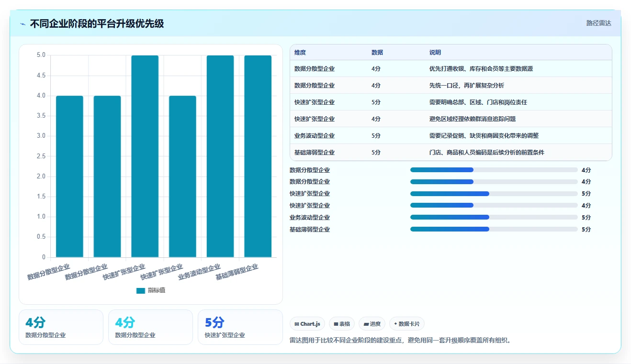The image size is (631, 364).
Task: Click the 数据卡片 tag
Action: click(407, 324)
